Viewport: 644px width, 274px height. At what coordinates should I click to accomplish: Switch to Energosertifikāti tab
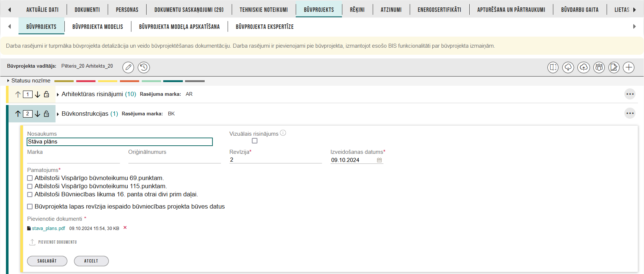tap(439, 10)
